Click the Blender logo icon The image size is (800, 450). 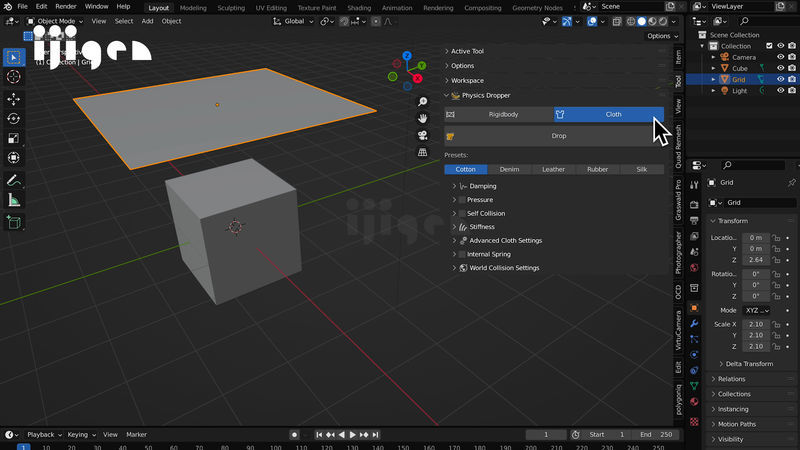[8, 7]
